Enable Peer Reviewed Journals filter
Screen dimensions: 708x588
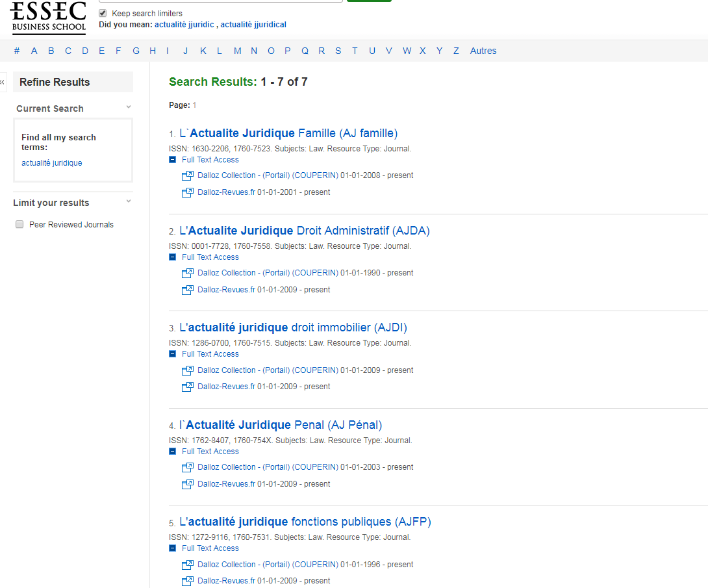pos(19,224)
